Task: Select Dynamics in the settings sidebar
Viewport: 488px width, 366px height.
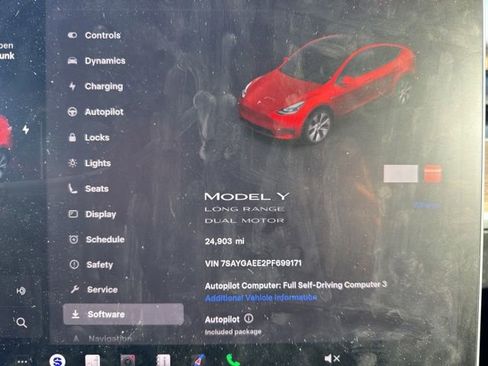Action: [x=96, y=61]
